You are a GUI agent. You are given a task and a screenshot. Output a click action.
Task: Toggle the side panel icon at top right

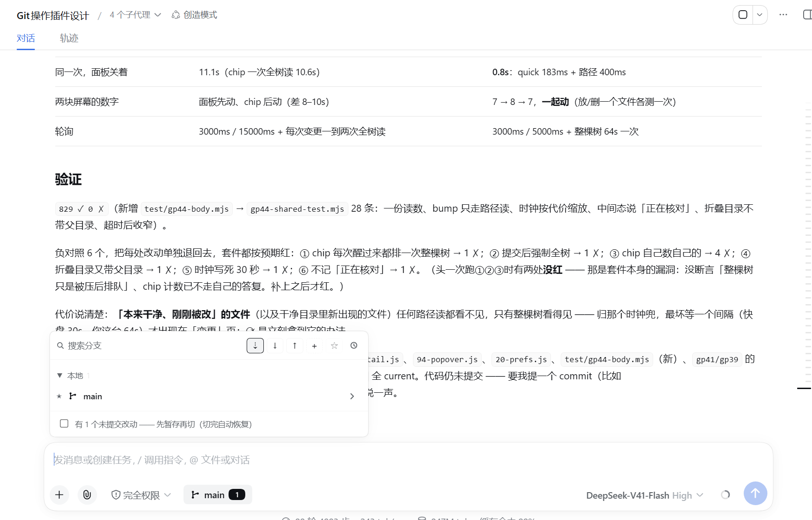[x=807, y=14]
